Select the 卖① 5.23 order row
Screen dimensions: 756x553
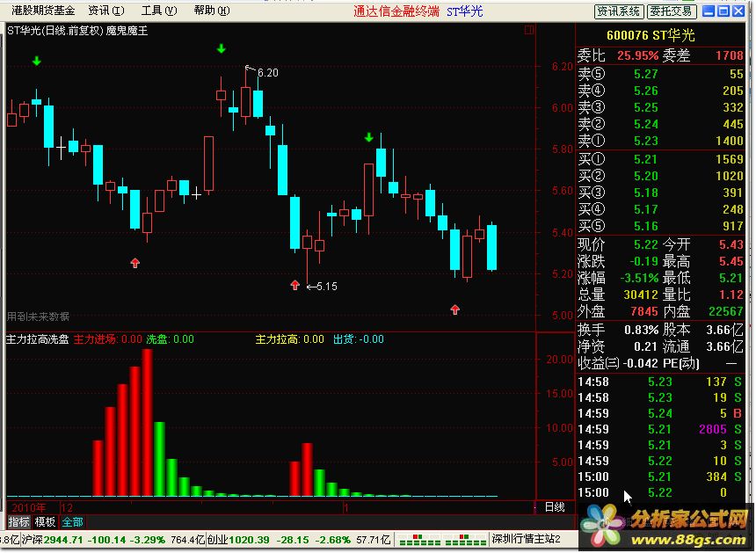[660, 141]
